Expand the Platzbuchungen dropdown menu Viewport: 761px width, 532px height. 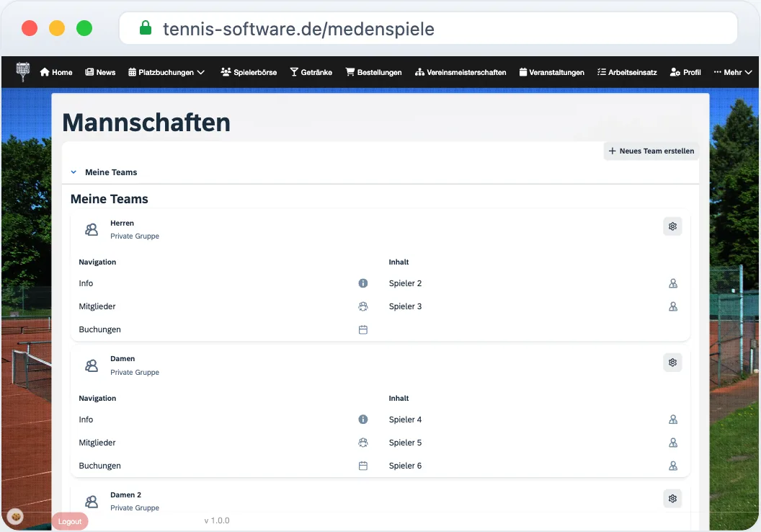click(x=166, y=72)
